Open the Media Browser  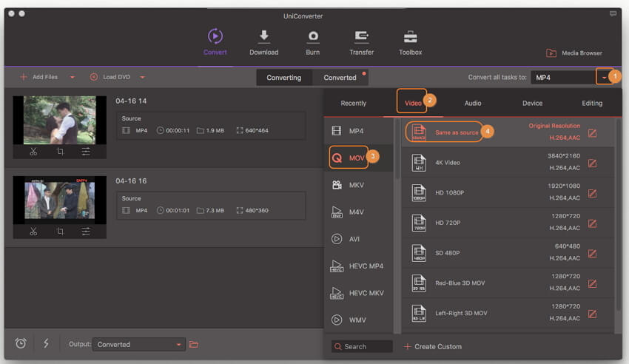click(x=574, y=53)
